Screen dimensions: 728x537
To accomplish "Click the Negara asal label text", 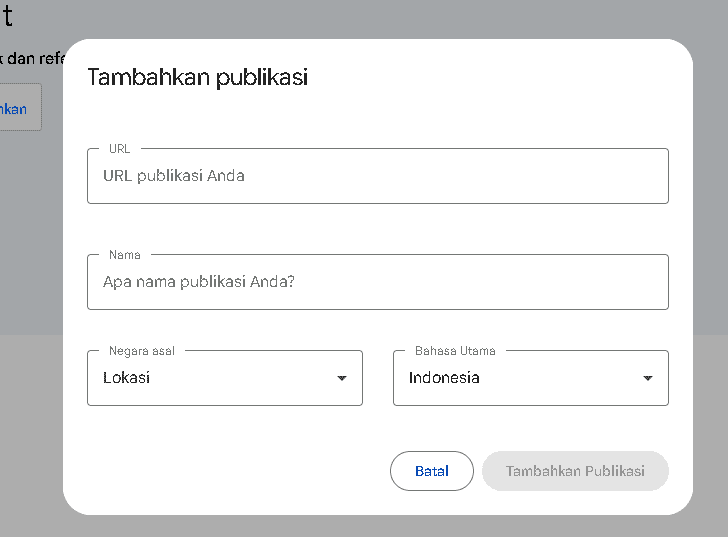I will pyautogui.click(x=141, y=351).
